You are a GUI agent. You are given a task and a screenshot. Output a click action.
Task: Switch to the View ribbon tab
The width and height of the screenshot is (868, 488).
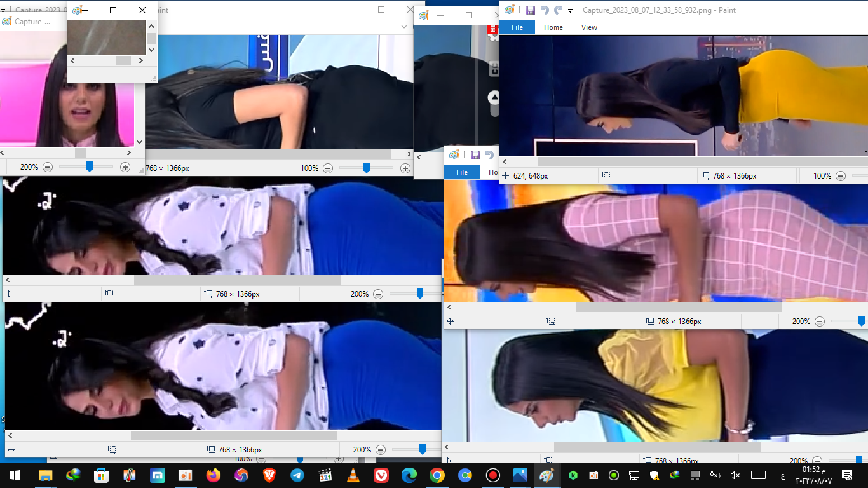coord(589,27)
